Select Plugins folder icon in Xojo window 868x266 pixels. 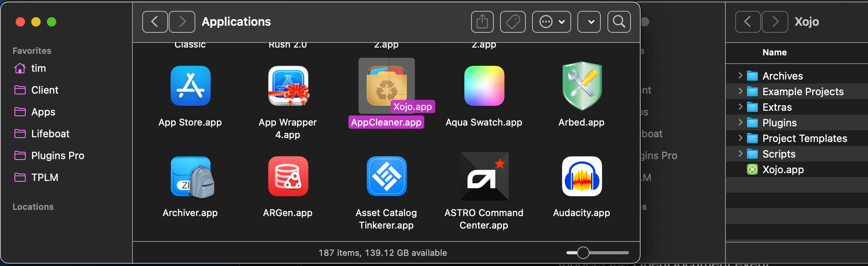click(x=752, y=122)
